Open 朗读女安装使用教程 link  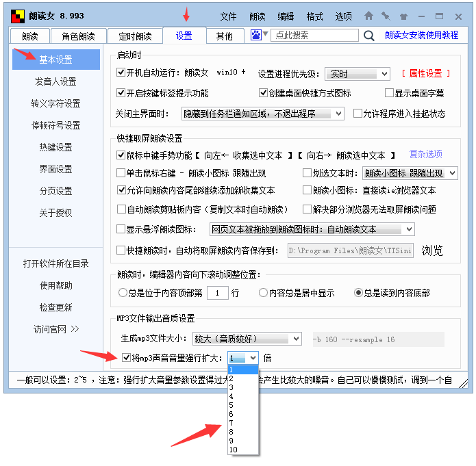421,35
